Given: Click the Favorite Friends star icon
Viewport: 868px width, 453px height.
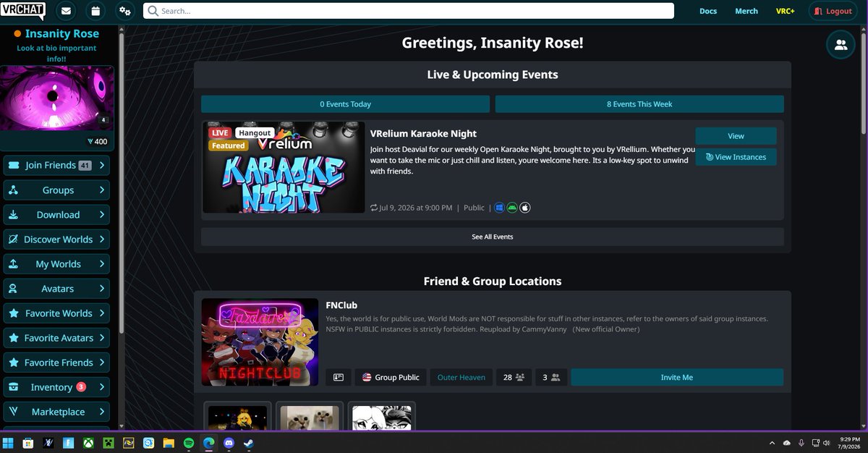Looking at the screenshot, I should tap(14, 363).
